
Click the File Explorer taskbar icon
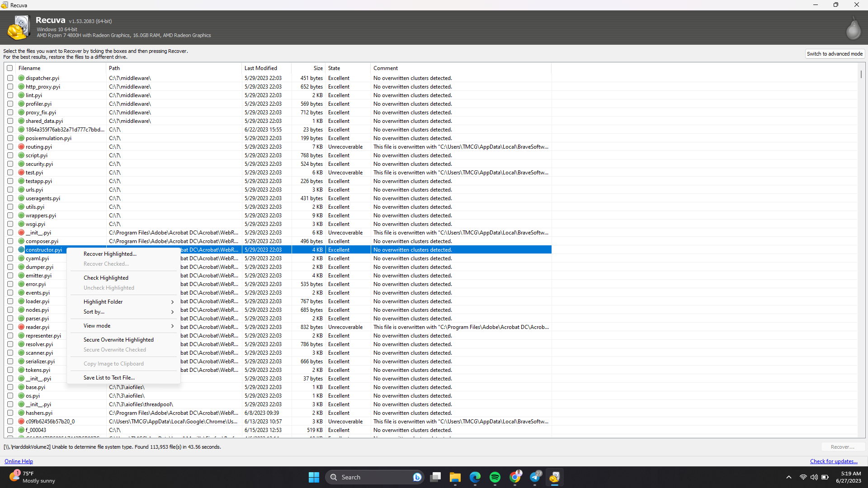pyautogui.click(x=455, y=477)
